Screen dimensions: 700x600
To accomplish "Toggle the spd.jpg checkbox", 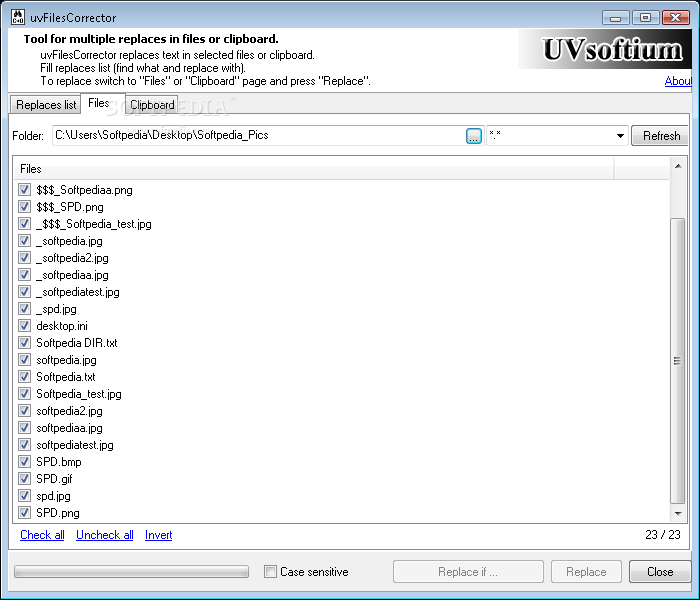I will click(25, 495).
